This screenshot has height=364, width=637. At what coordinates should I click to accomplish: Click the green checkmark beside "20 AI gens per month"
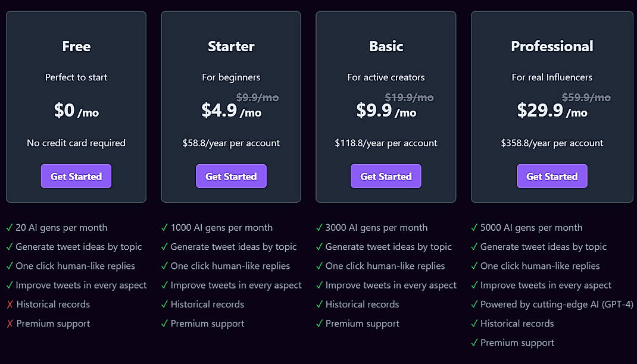pyautogui.click(x=10, y=227)
